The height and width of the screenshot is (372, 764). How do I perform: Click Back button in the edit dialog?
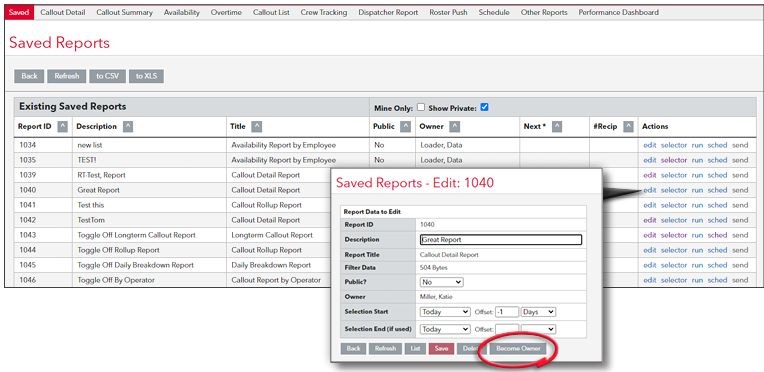click(354, 349)
